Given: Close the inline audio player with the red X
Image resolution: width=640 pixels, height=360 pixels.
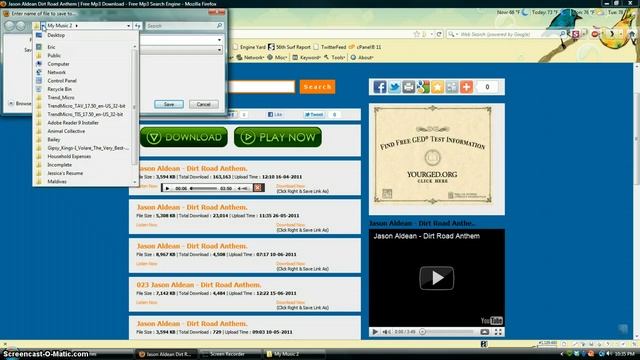Looking at the screenshot, I should (258, 188).
